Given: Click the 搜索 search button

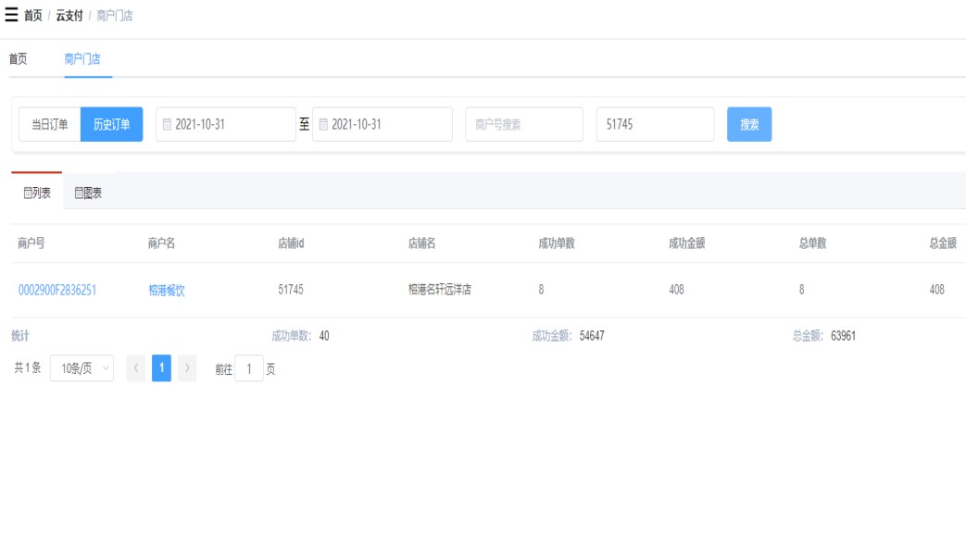Looking at the screenshot, I should pyautogui.click(x=749, y=125).
